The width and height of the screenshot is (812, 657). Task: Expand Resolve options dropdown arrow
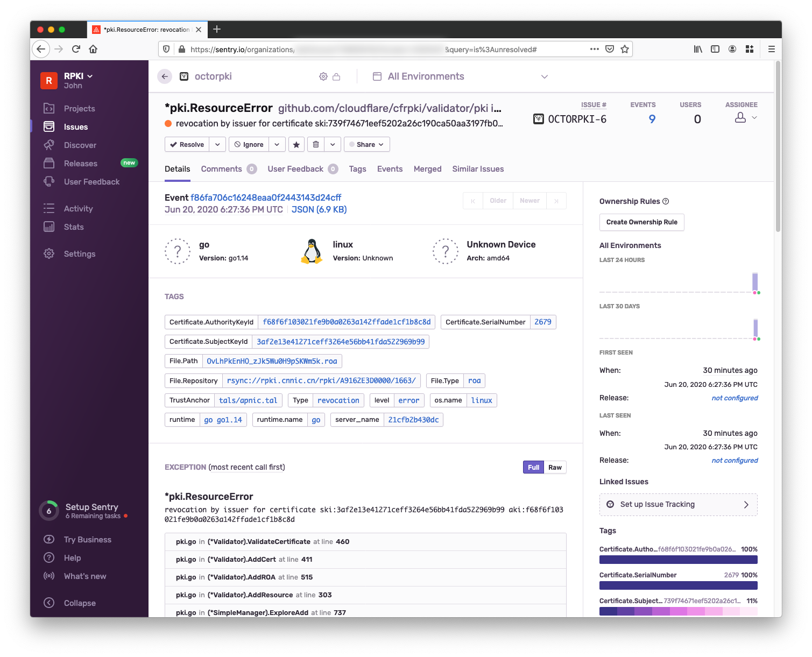217,144
